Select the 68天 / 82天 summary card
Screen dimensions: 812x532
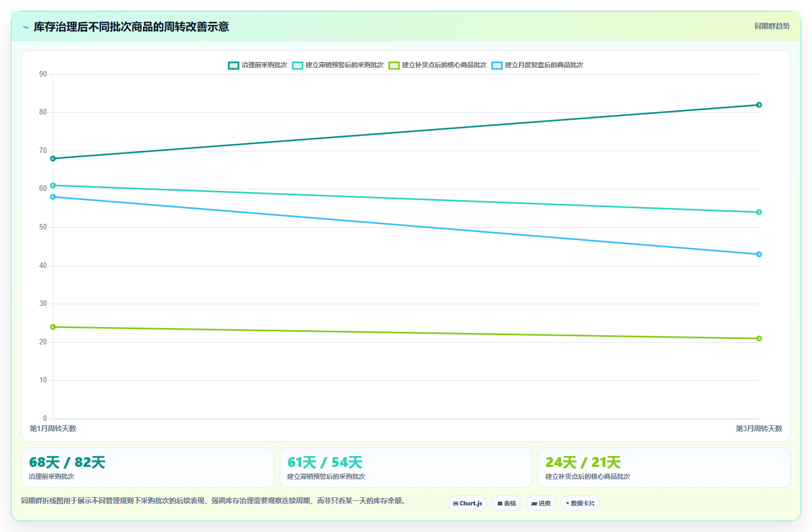point(147,467)
